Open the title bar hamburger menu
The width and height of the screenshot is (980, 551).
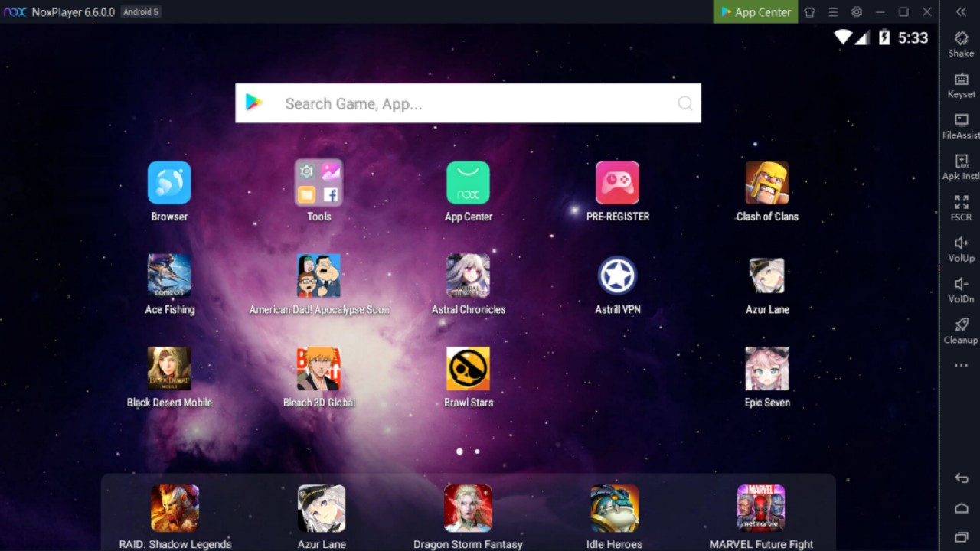pyautogui.click(x=834, y=11)
